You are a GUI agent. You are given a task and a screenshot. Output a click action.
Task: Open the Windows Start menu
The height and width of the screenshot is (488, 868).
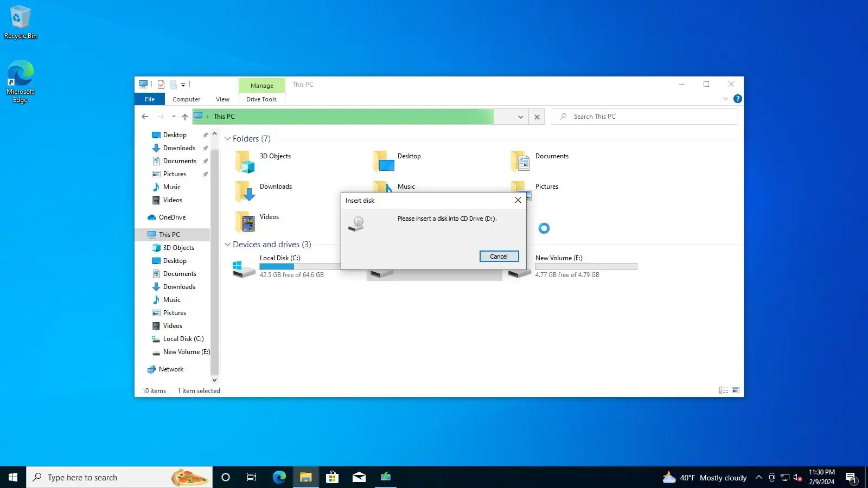(x=13, y=477)
